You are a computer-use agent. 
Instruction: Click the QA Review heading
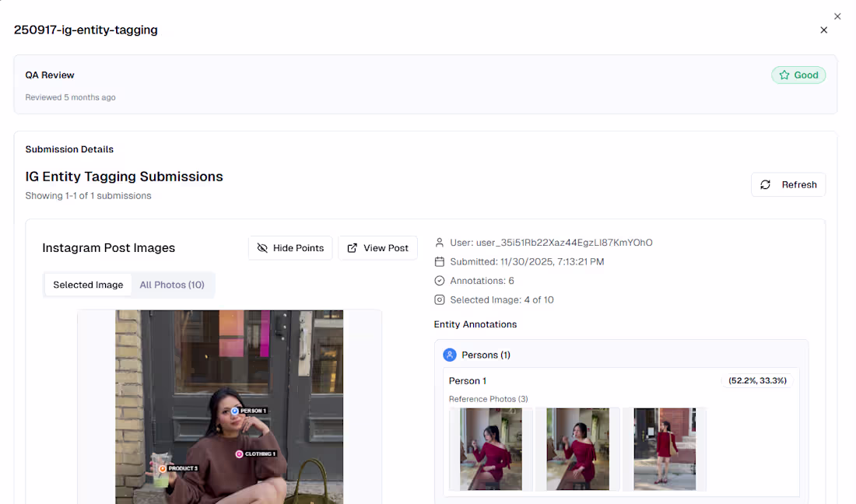click(x=50, y=75)
